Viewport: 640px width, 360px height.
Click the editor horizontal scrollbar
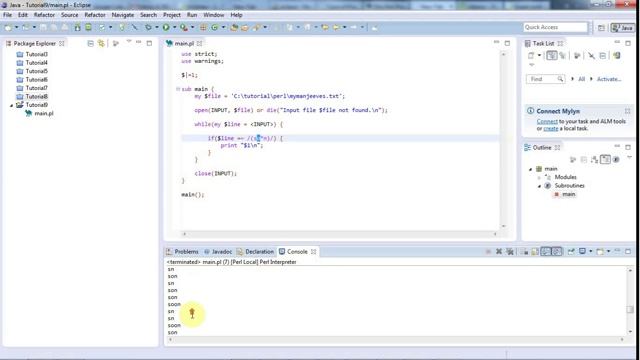[x=340, y=234]
